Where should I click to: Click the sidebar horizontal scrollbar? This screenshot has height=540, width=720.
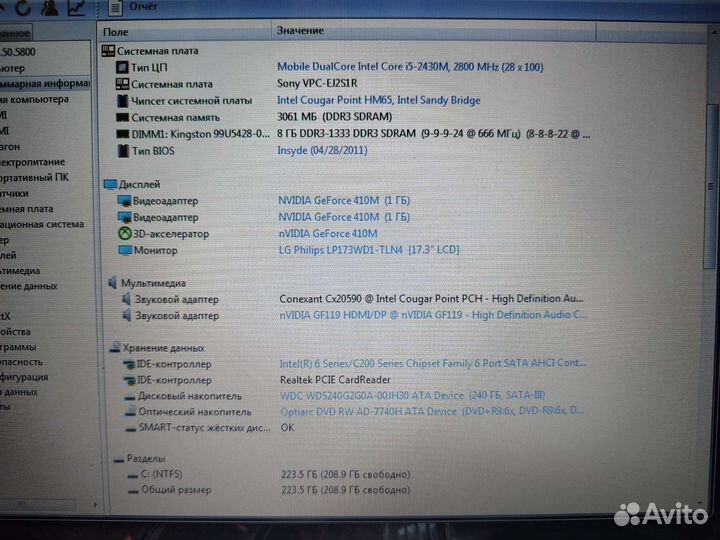(x=37, y=504)
